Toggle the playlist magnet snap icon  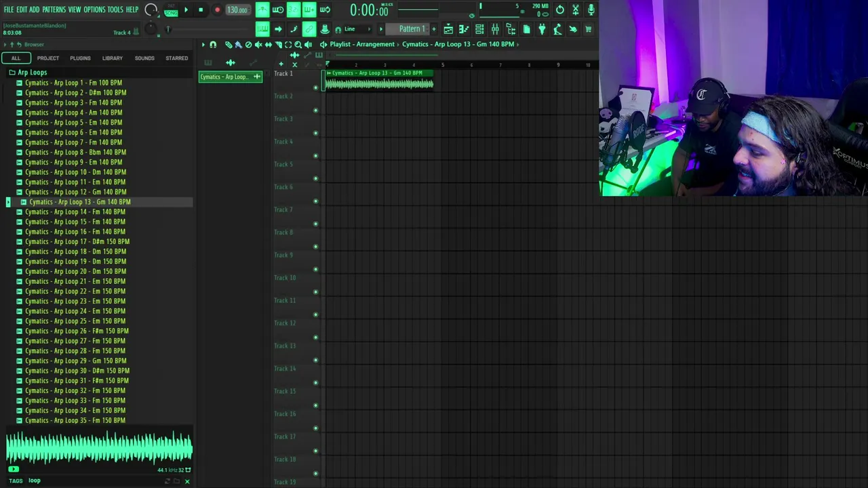[x=213, y=45]
